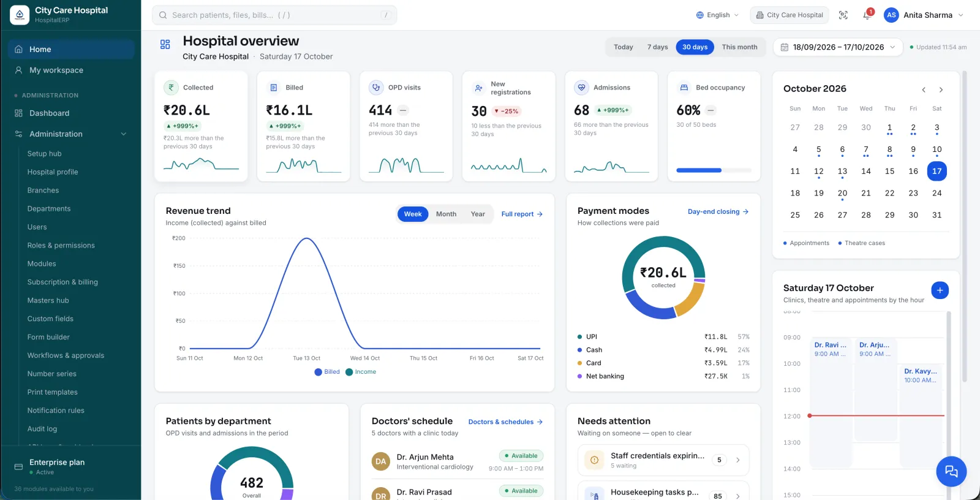Select the This month period button
This screenshot has width=980, height=500.
[x=739, y=47]
